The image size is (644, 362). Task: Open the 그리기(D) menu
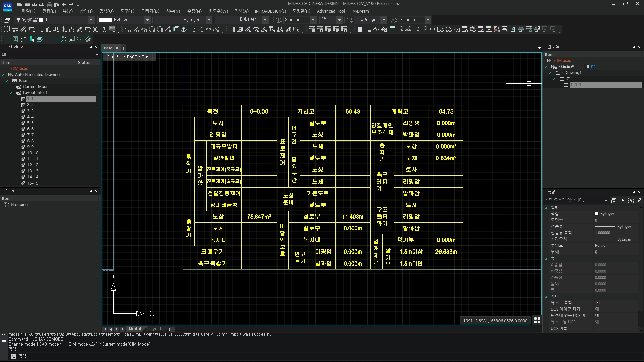point(150,11)
